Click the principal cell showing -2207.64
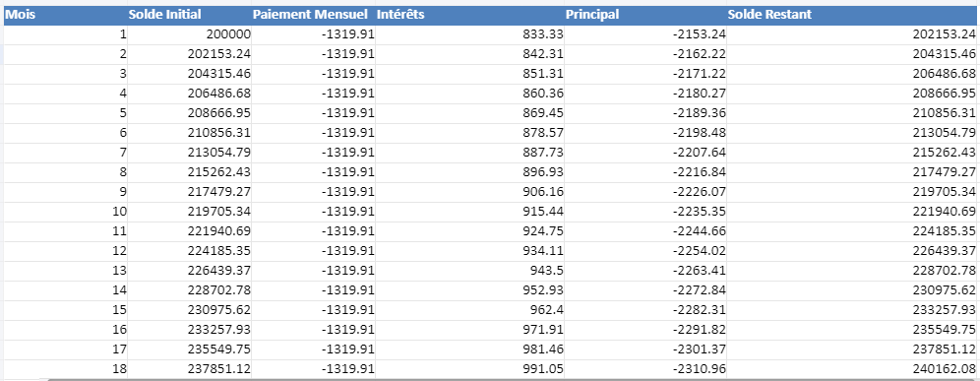 [x=645, y=153]
